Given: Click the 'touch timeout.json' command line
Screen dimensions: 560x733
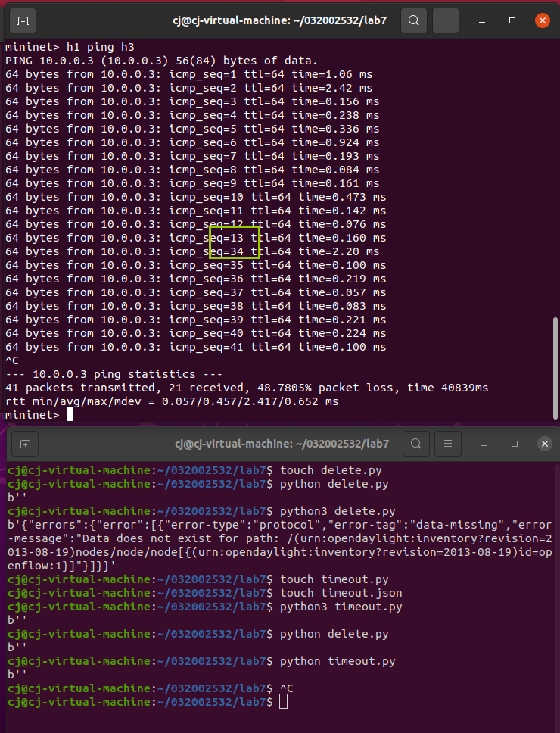Looking at the screenshot, I should click(x=205, y=593).
